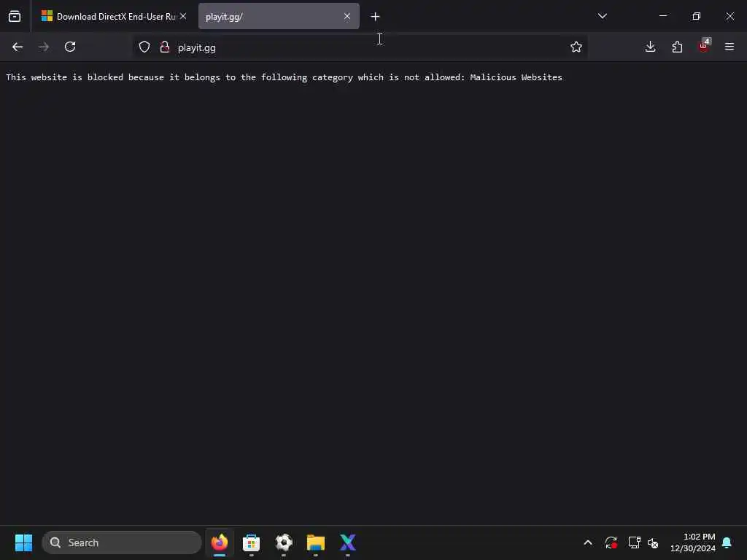Open the Firefox View recent browsing icon

[x=15, y=16]
